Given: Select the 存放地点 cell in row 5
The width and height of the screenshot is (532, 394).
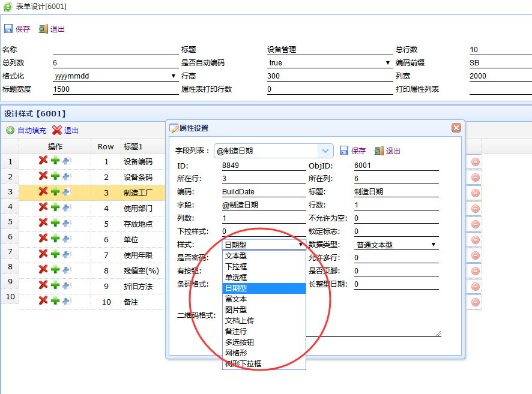Looking at the screenshot, I should click(x=138, y=224).
